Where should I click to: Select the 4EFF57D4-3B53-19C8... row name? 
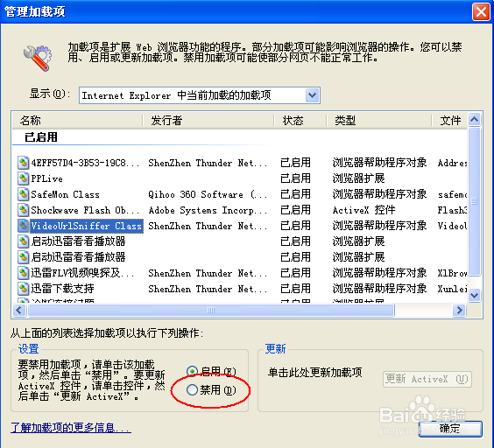coord(85,163)
